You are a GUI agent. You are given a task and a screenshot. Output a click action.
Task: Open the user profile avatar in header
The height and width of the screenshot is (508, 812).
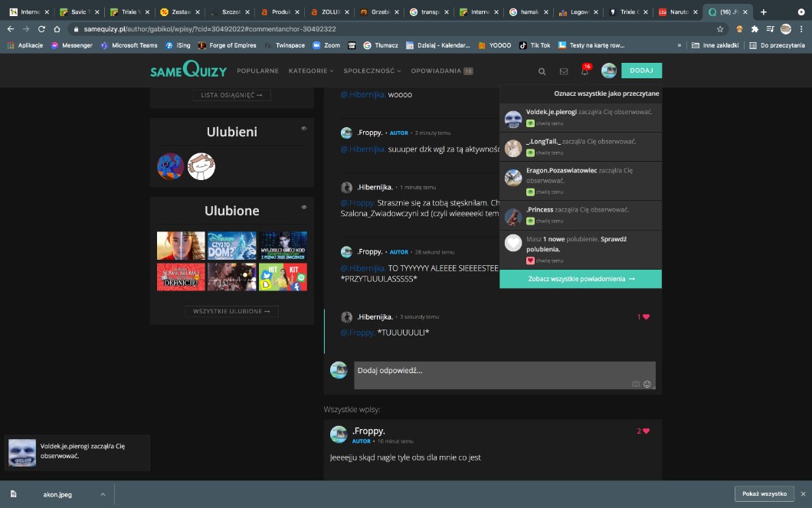[x=609, y=70]
